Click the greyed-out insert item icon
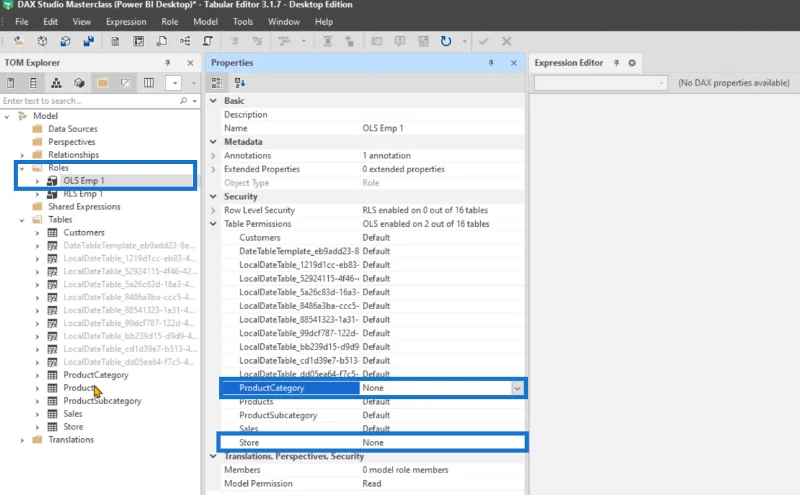This screenshot has width=800, height=495. 349,41
